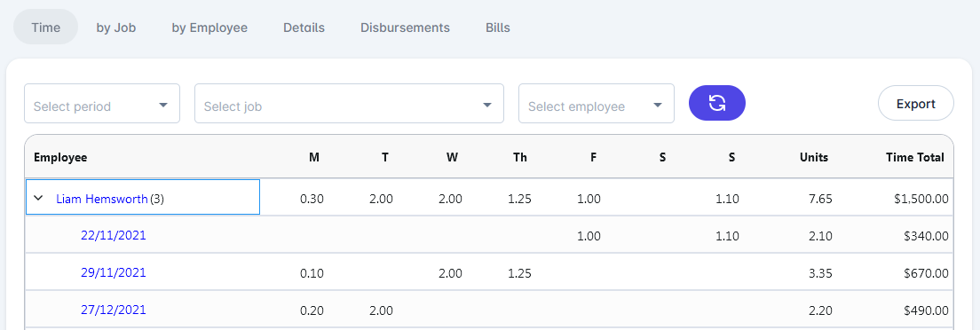Image resolution: width=980 pixels, height=330 pixels.
Task: Go to the Disbursements tab
Action: point(405,27)
